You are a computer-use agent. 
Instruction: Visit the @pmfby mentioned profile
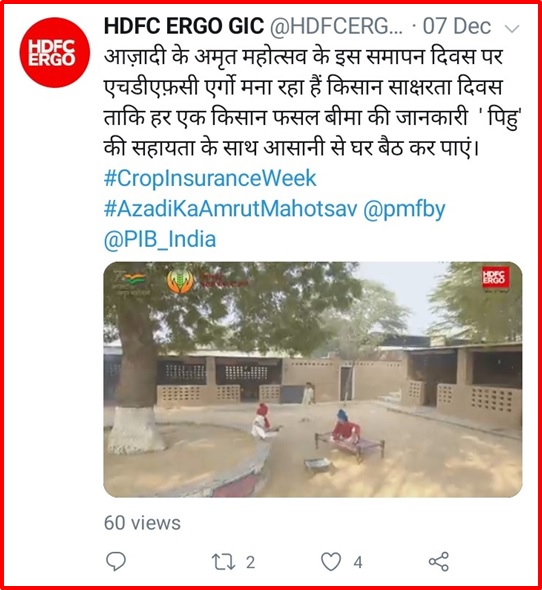404,210
